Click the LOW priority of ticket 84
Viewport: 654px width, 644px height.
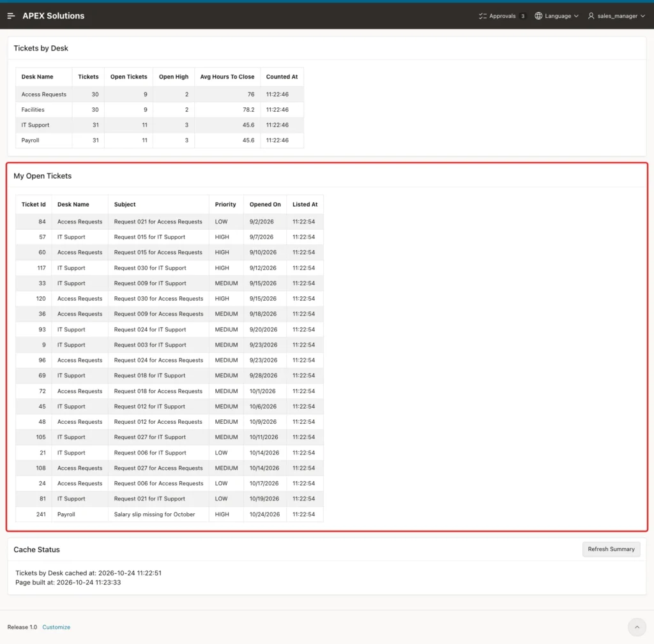click(x=221, y=221)
